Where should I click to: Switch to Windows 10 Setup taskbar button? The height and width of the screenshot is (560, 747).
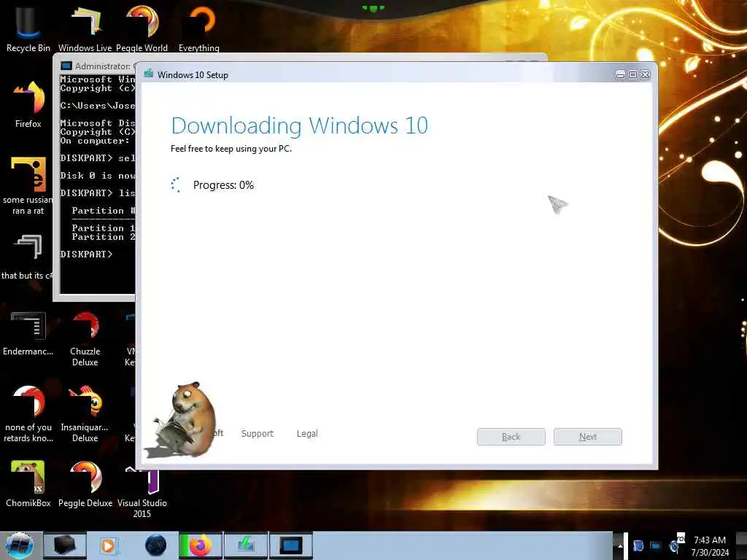tap(246, 545)
